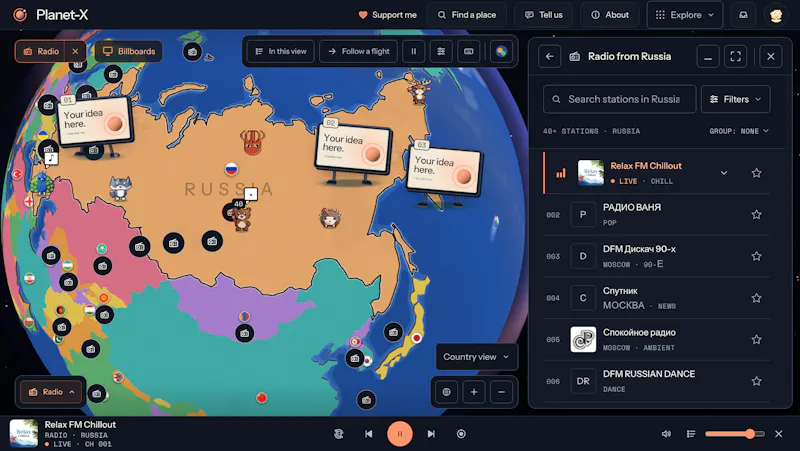The height and width of the screenshot is (451, 800).
Task: Expand the radio panel to fullscreen
Action: pyautogui.click(x=735, y=56)
